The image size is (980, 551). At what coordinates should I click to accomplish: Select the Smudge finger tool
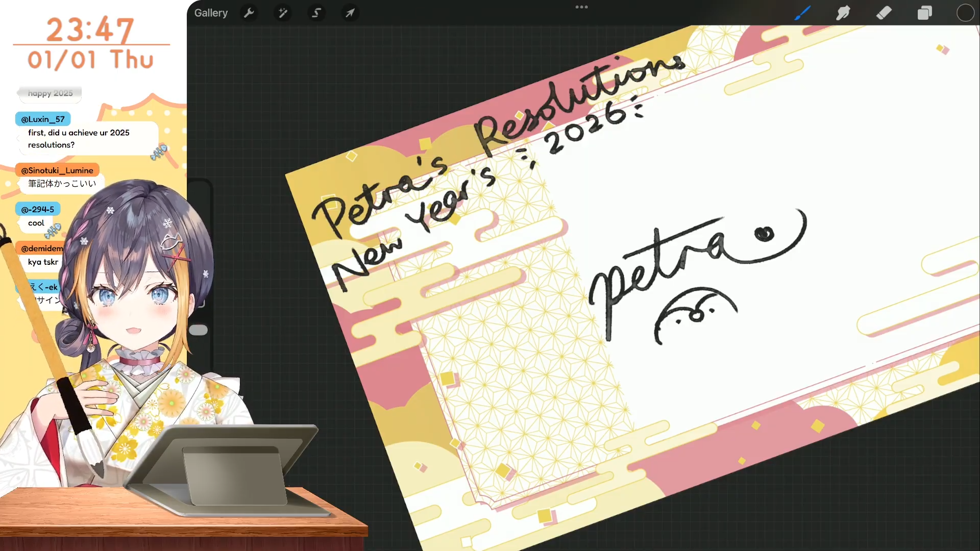(843, 13)
